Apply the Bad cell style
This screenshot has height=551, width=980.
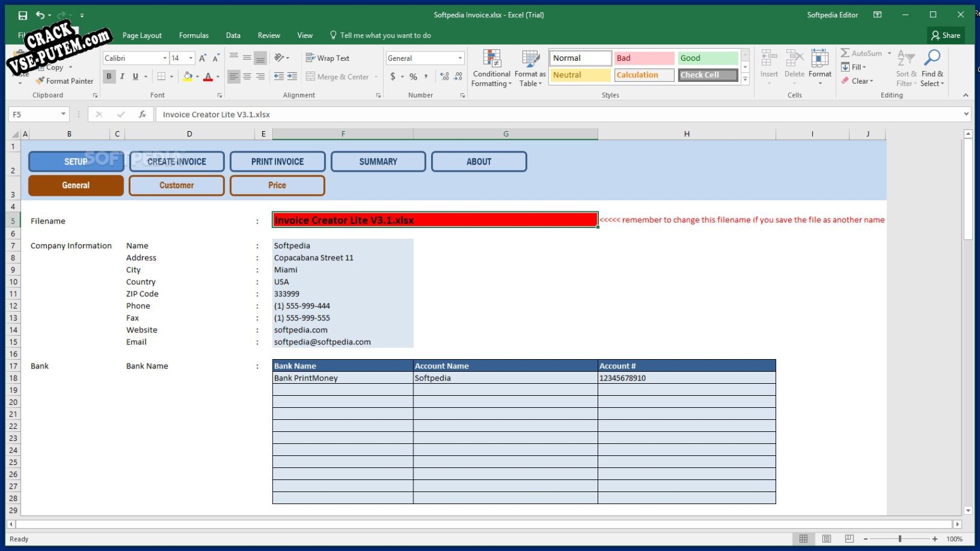point(644,58)
